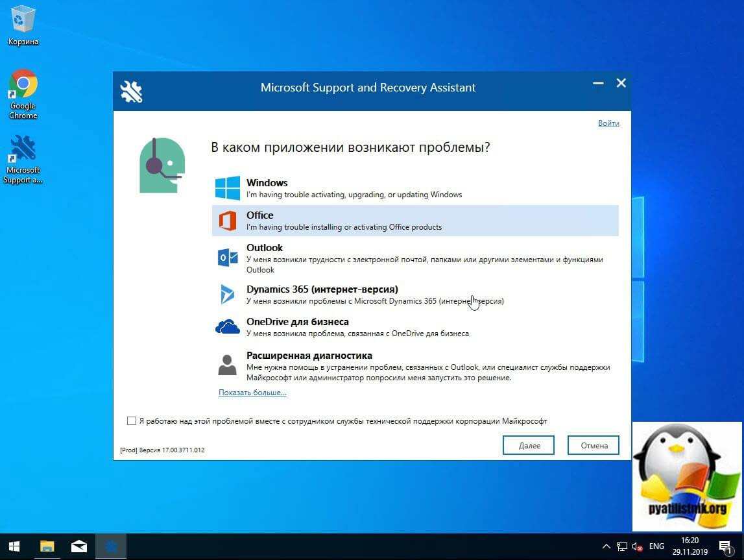Select the Windows troubleshooting icon
Image resolution: width=744 pixels, height=560 pixels.
(x=227, y=188)
